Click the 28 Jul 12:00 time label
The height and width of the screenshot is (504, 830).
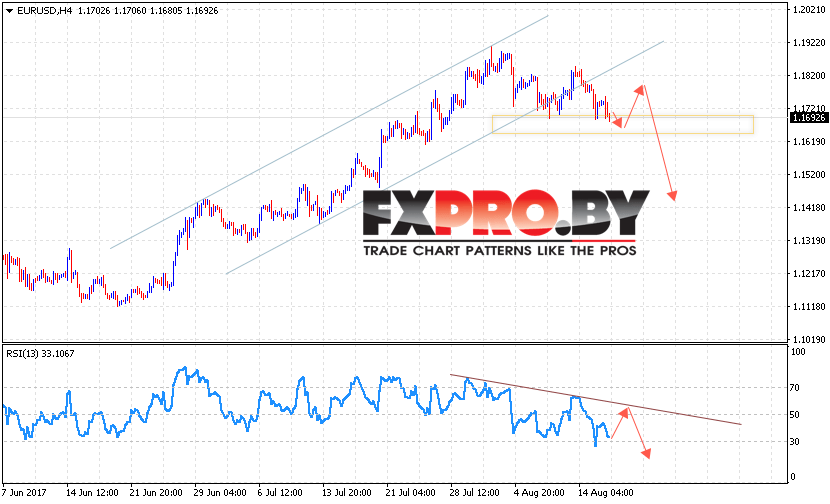475,493
